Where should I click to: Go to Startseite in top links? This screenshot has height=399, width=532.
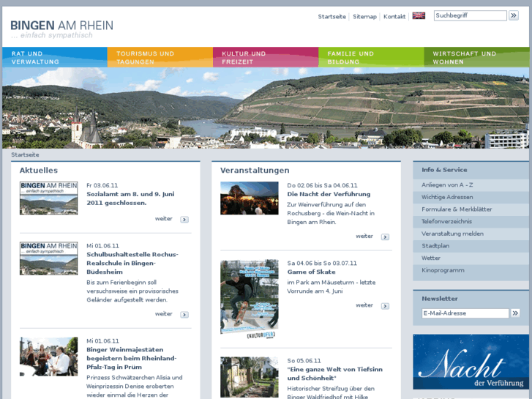tap(331, 17)
